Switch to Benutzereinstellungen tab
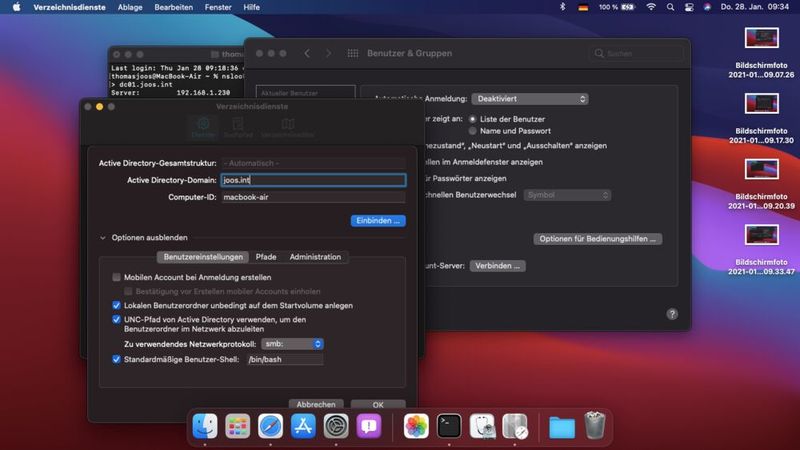Screen dimensions: 800x450 coord(203,257)
